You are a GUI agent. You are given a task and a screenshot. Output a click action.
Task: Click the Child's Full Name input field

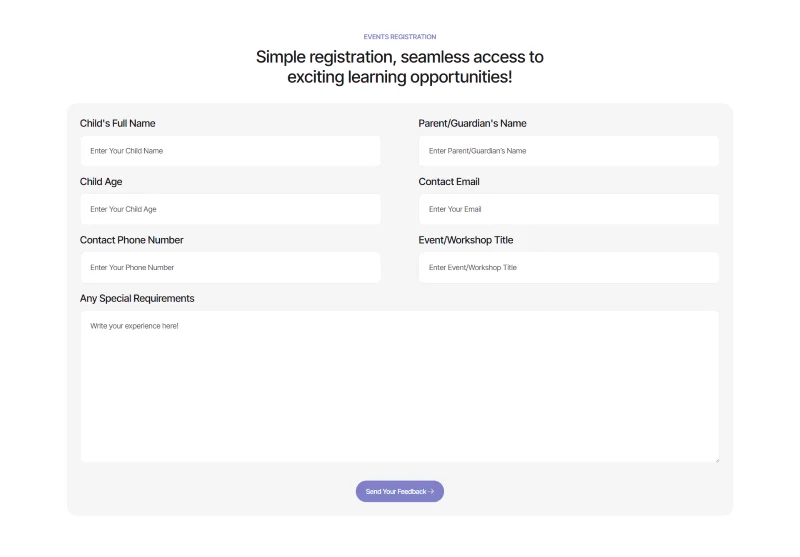(230, 151)
